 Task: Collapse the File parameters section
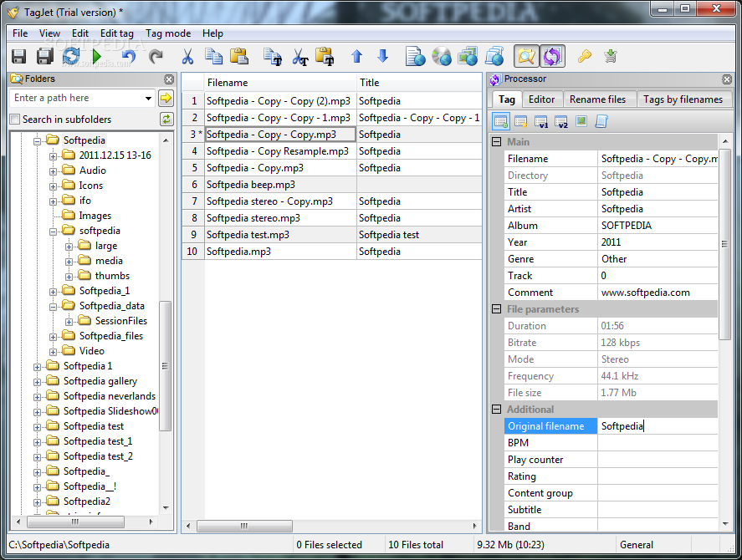(496, 309)
